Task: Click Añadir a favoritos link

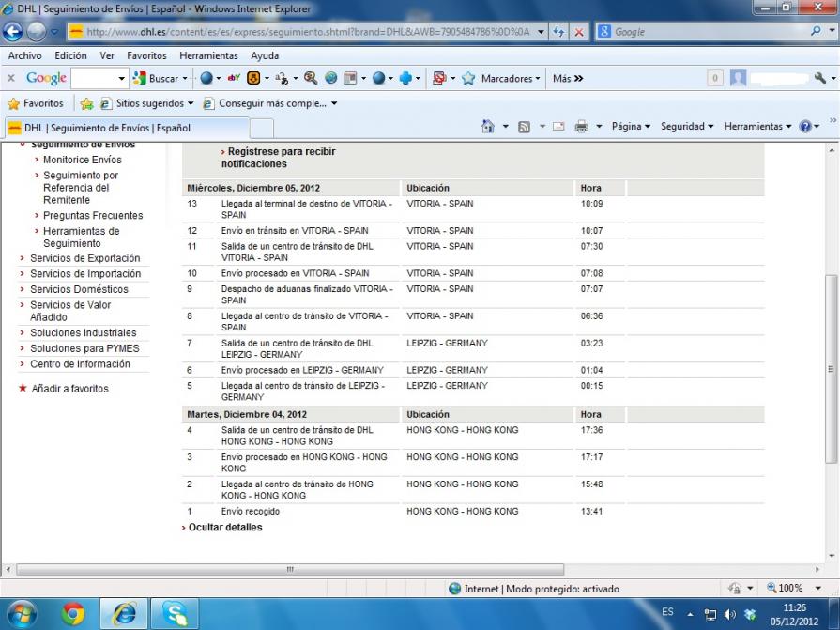Action: click(69, 389)
